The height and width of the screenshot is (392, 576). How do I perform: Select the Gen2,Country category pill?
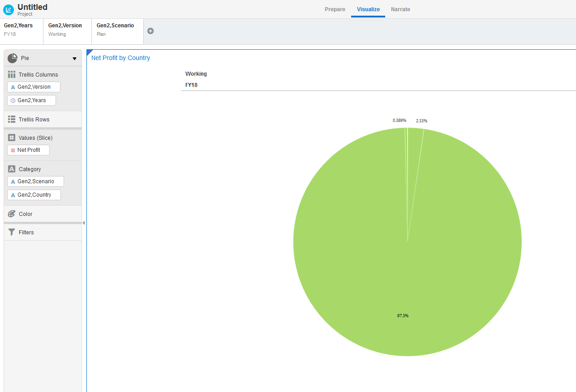click(x=34, y=194)
